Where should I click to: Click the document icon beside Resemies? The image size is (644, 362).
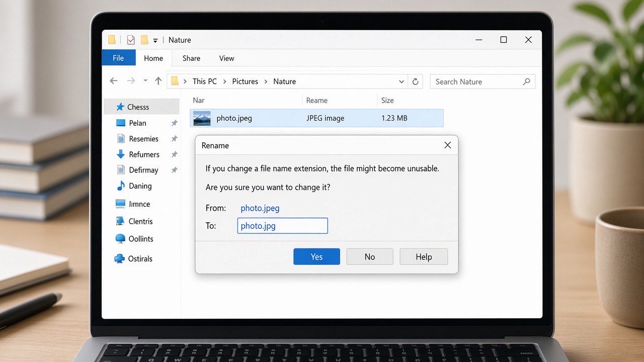click(x=121, y=139)
